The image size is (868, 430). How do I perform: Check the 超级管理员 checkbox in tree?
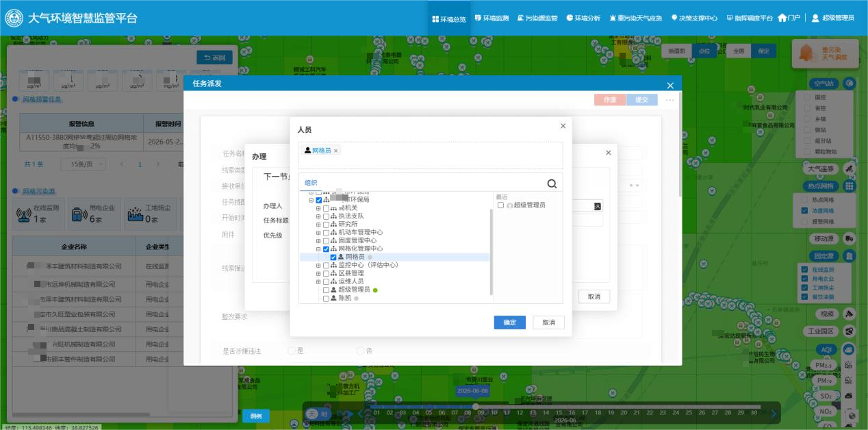326,290
